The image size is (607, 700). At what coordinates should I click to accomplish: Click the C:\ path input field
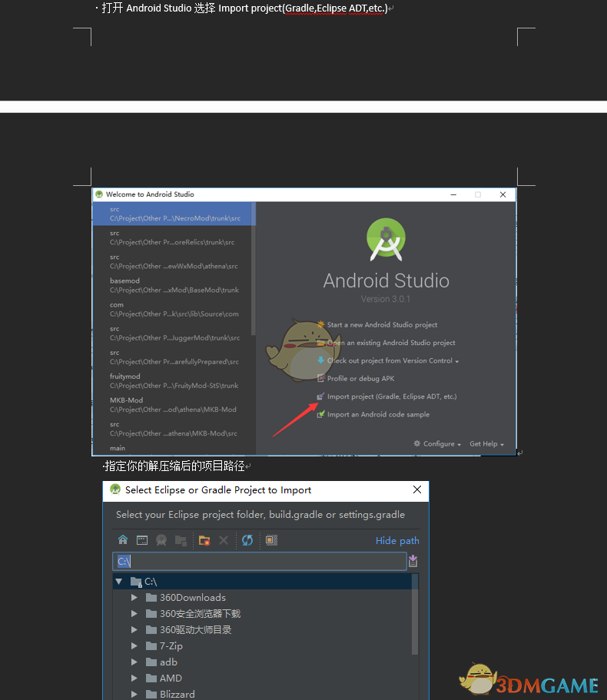259,561
